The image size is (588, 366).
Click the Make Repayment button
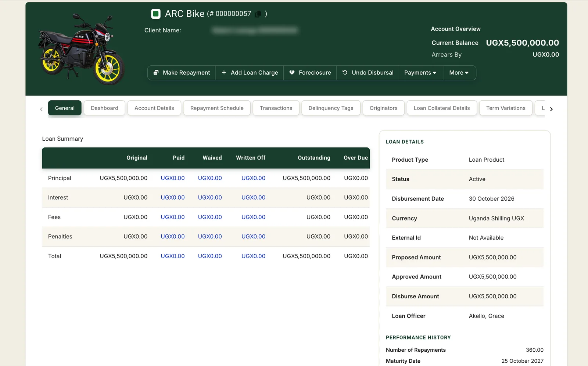[182, 73]
